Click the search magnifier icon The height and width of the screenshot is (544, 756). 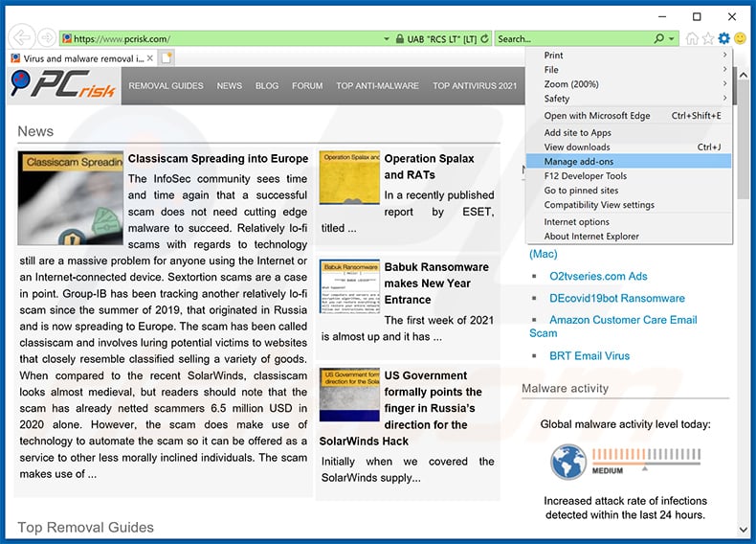tap(659, 38)
